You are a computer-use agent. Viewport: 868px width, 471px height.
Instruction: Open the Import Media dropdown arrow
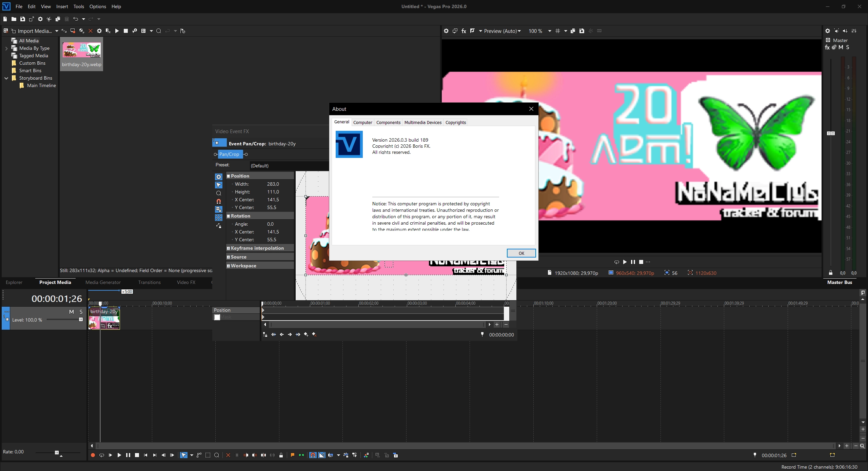point(57,31)
